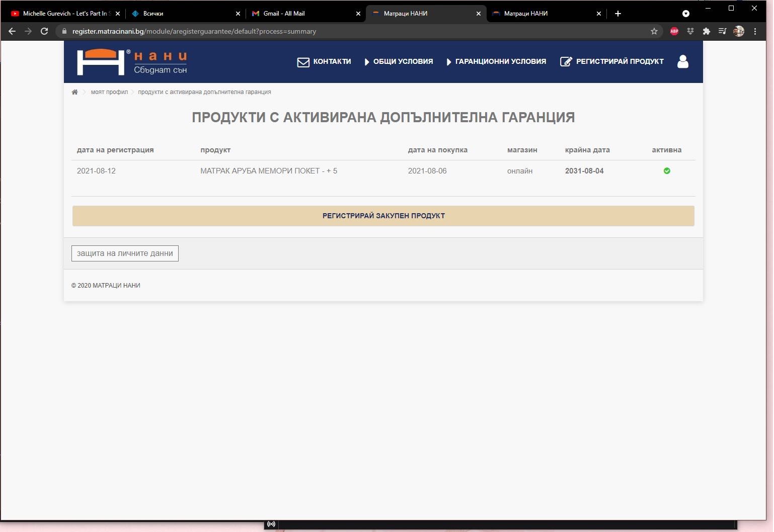Screen dimensions: 774x532
Task: Open the tab search dropdown arrow
Action: coord(686,14)
